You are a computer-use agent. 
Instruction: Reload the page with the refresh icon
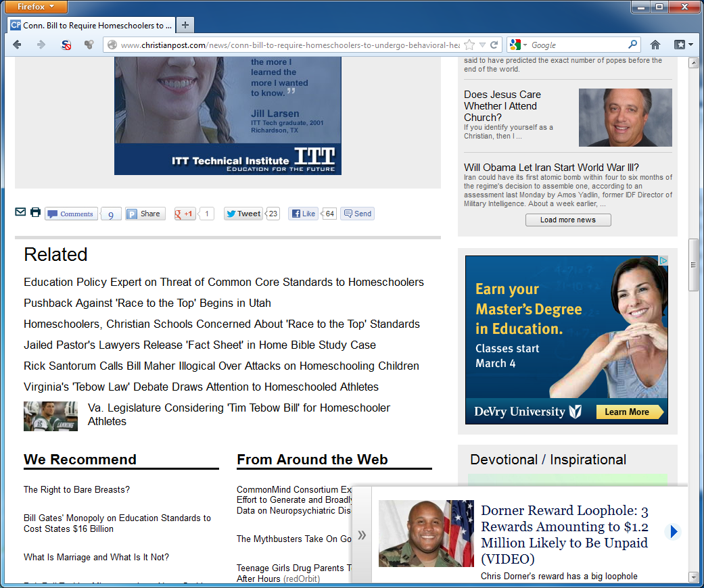tap(494, 45)
